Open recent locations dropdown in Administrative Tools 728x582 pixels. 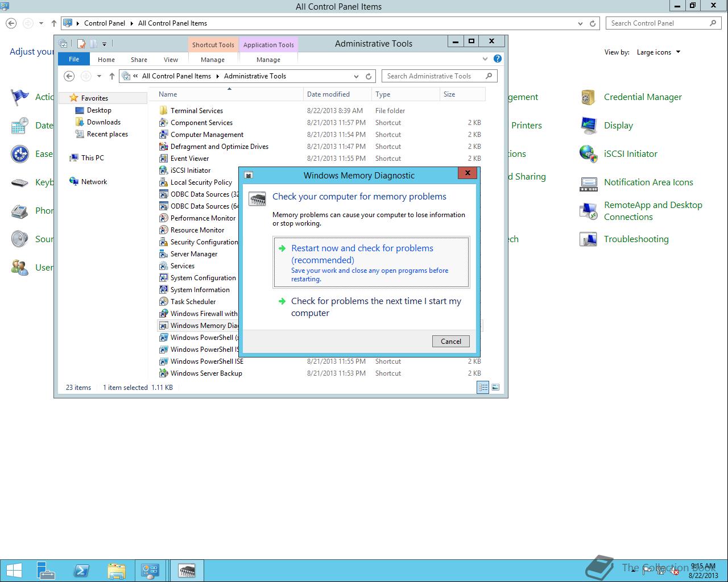click(99, 76)
